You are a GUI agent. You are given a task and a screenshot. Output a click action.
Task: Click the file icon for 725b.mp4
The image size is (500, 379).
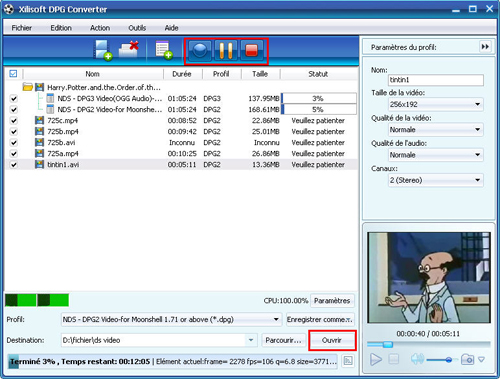[39, 131]
